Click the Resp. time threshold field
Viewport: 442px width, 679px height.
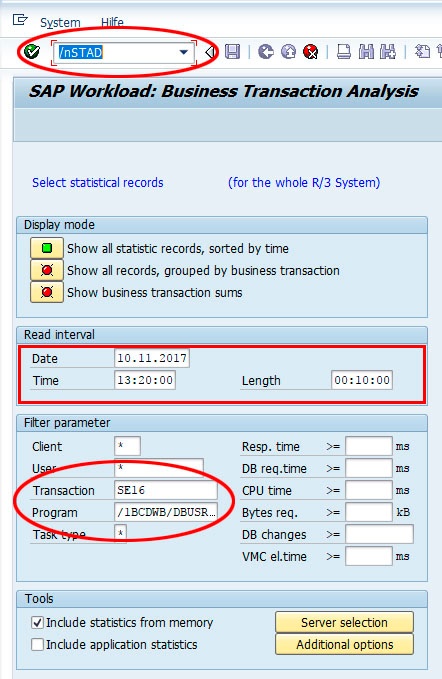click(369, 446)
